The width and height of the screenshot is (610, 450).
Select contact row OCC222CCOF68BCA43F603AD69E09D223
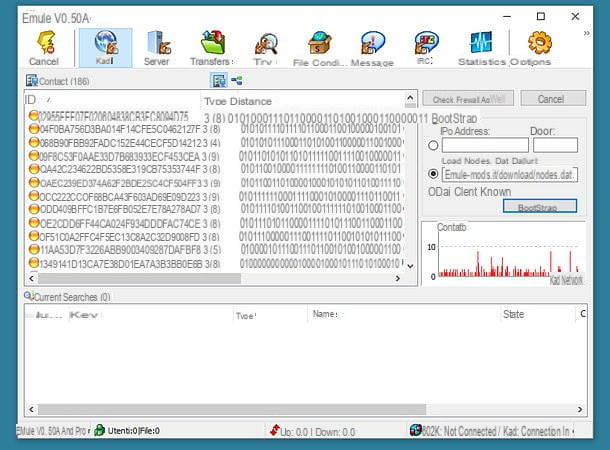click(x=216, y=196)
